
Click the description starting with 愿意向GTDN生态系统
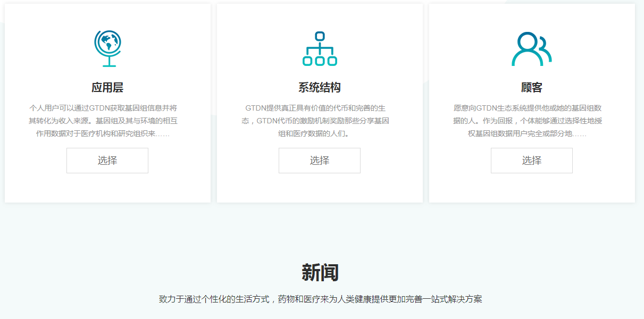tap(528, 121)
